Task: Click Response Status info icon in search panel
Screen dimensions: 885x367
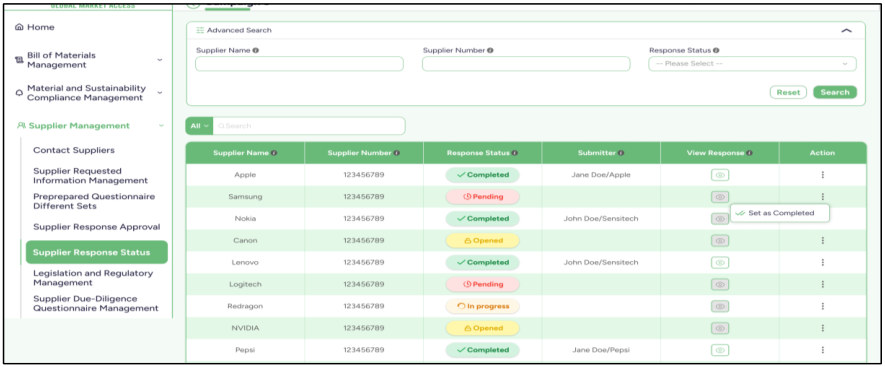Action: 716,50
